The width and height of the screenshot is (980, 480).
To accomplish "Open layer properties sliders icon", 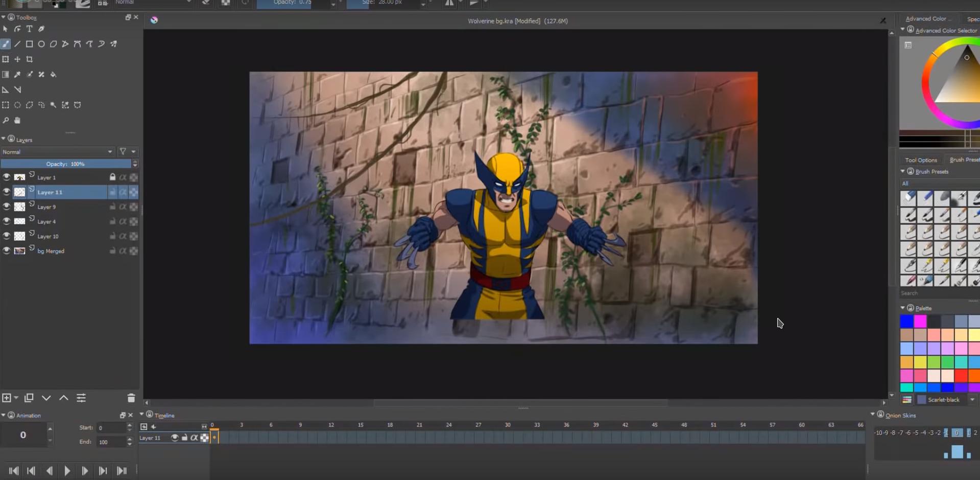I will pos(81,398).
